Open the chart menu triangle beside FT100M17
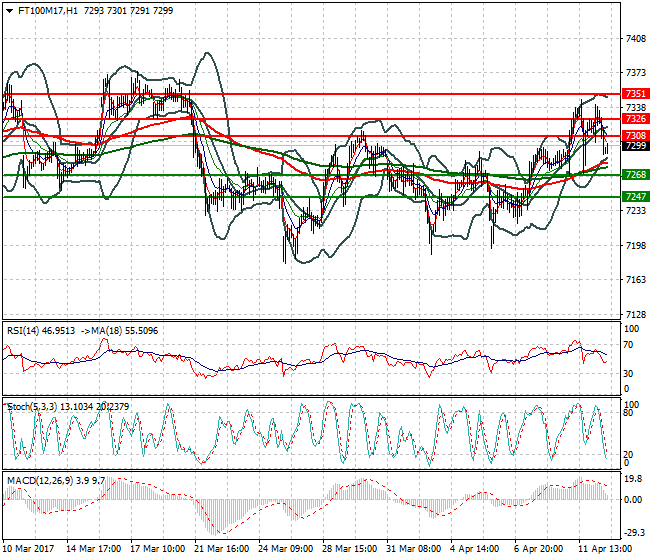Screen dimensions: 660x560 tap(9, 11)
